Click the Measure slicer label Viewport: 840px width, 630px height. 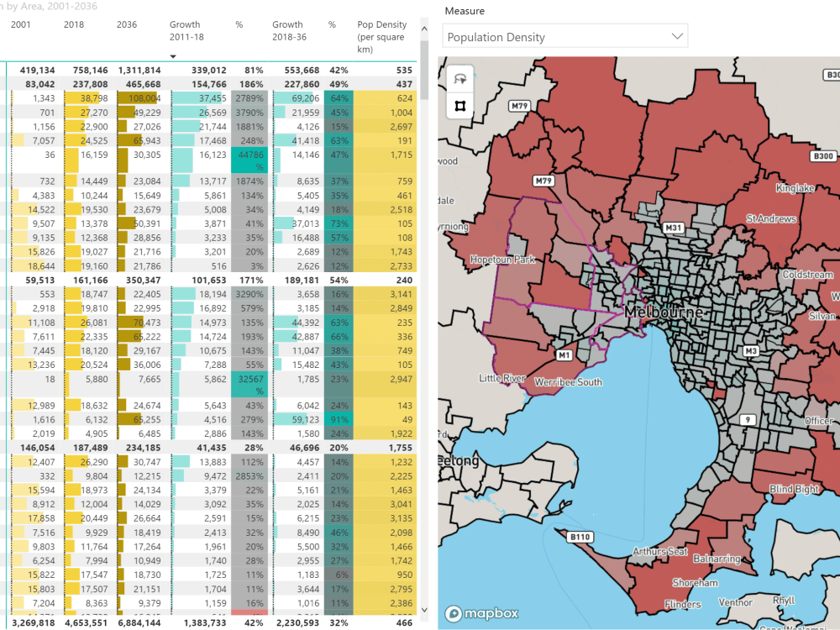465,11
